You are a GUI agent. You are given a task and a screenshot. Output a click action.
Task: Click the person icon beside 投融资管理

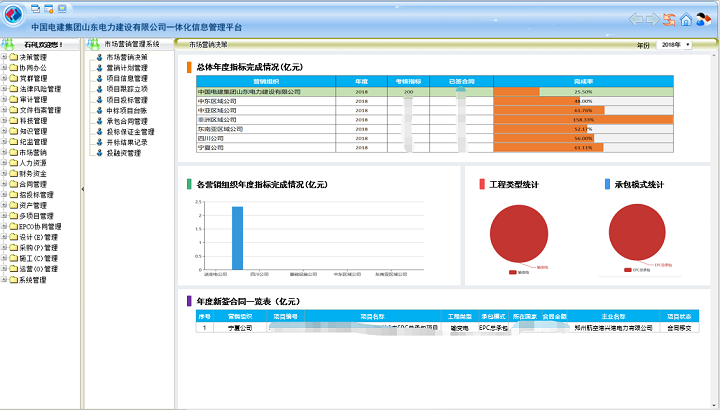pos(99,153)
